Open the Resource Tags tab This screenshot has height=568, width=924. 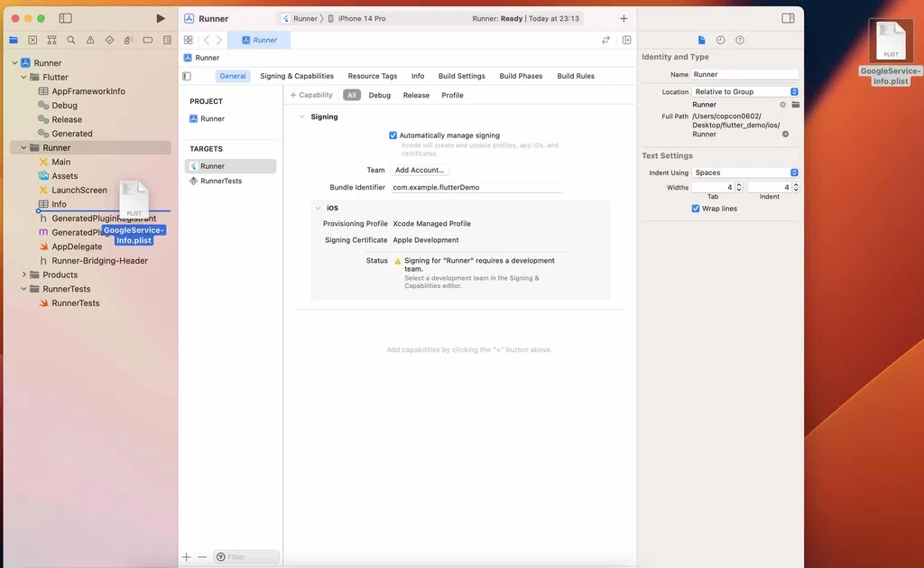pyautogui.click(x=373, y=76)
